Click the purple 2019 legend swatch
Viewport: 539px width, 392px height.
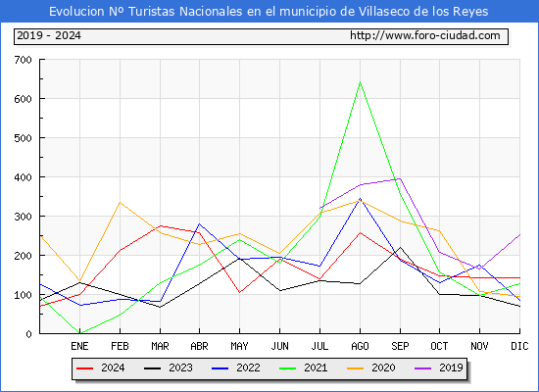coord(422,368)
